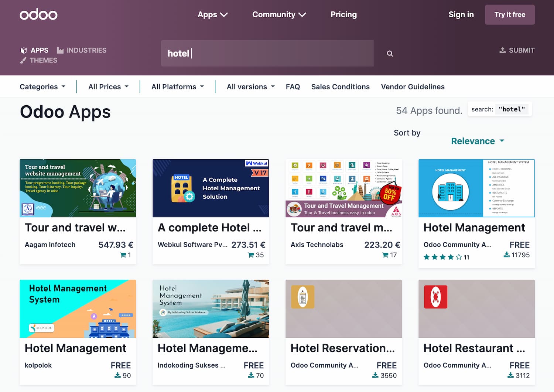The image size is (554, 392).
Task: Open Indokoding Hotel Management System thumbnail
Action: 211,309
